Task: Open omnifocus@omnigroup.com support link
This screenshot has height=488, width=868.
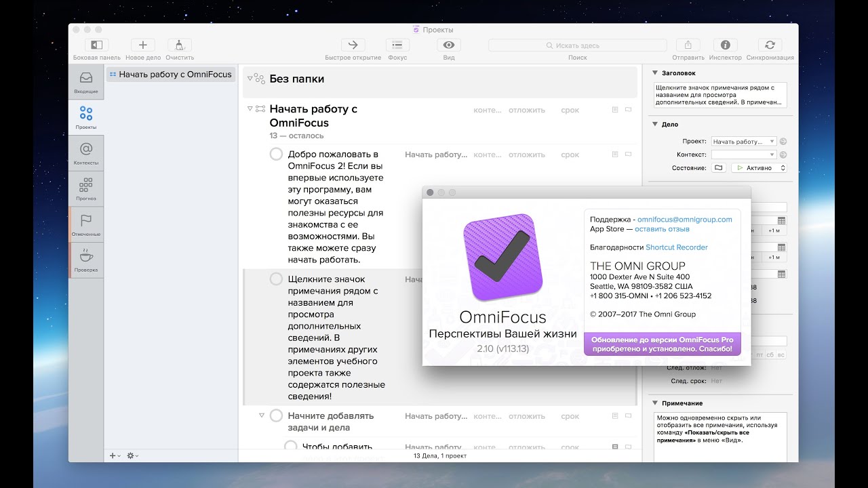Action: [685, 220]
